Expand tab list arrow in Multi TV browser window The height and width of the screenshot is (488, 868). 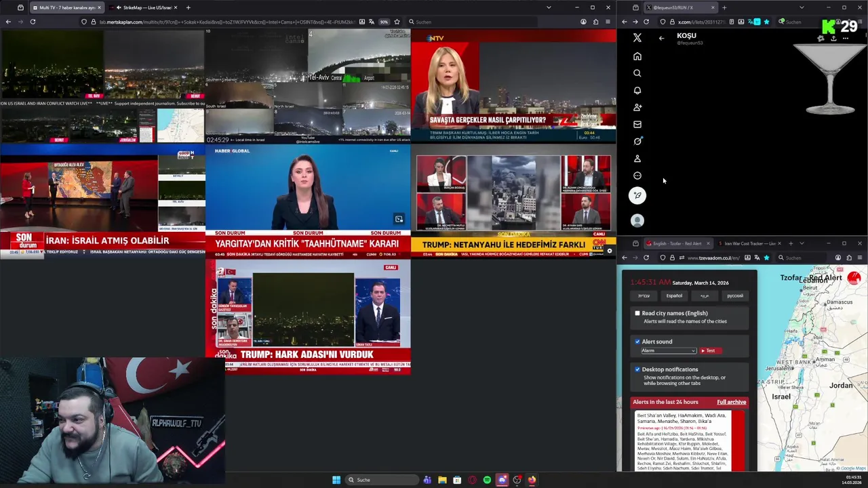[549, 7]
